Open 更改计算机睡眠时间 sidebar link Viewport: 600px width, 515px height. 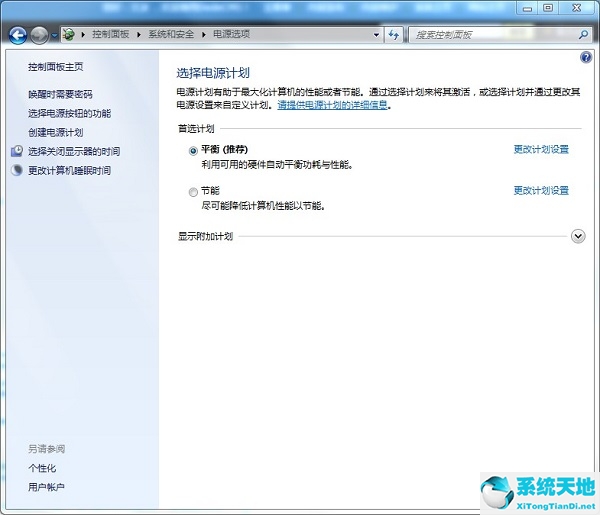(x=69, y=171)
